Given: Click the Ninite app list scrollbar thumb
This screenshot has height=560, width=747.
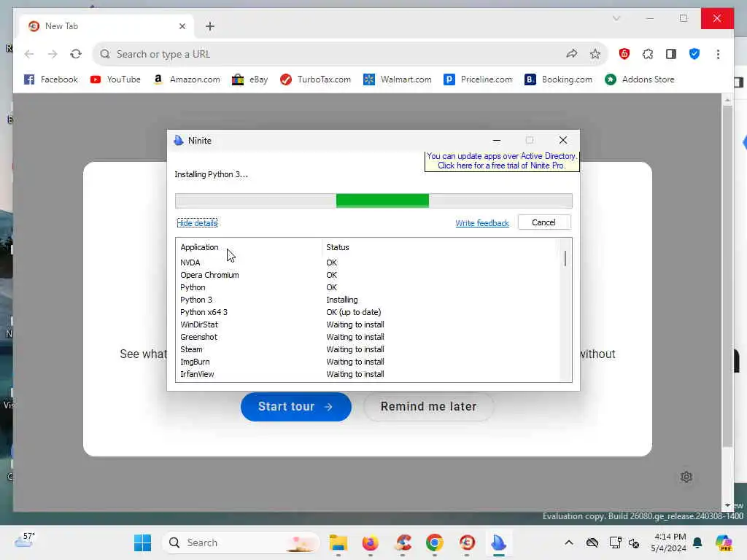Looking at the screenshot, I should pyautogui.click(x=565, y=259).
